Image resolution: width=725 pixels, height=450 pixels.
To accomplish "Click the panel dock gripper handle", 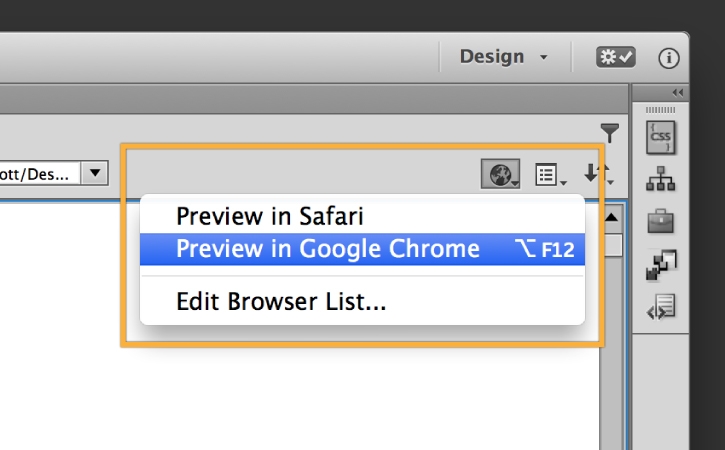I will pyautogui.click(x=660, y=109).
